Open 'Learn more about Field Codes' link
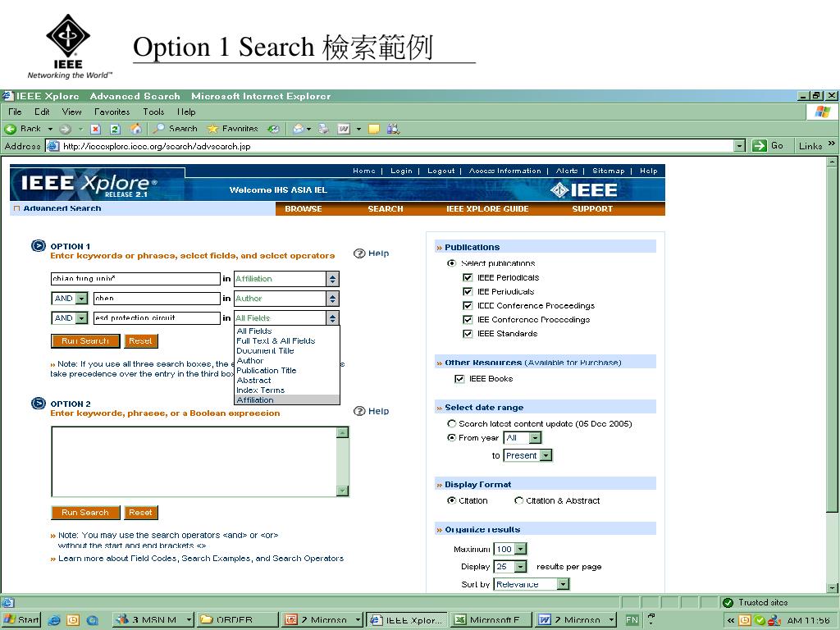 (201, 558)
